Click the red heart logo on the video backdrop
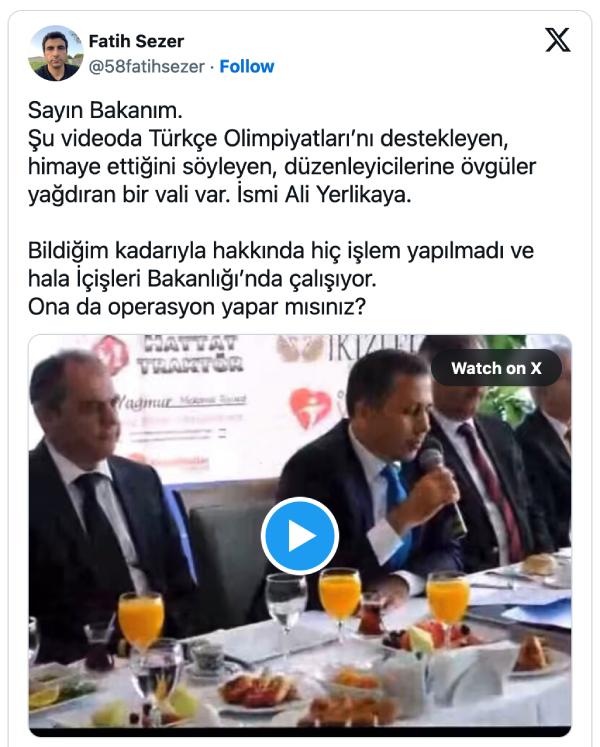The height and width of the screenshot is (747, 600). (x=310, y=407)
